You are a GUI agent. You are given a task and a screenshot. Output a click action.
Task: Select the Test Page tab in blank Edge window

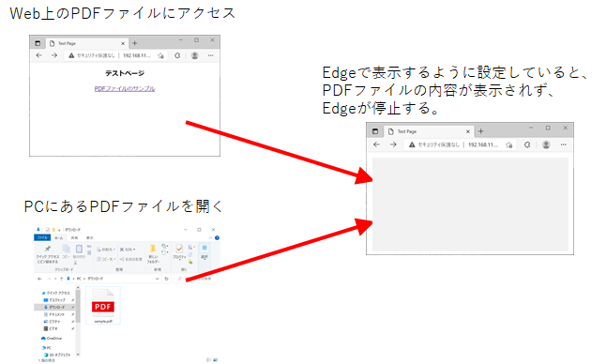click(x=429, y=131)
